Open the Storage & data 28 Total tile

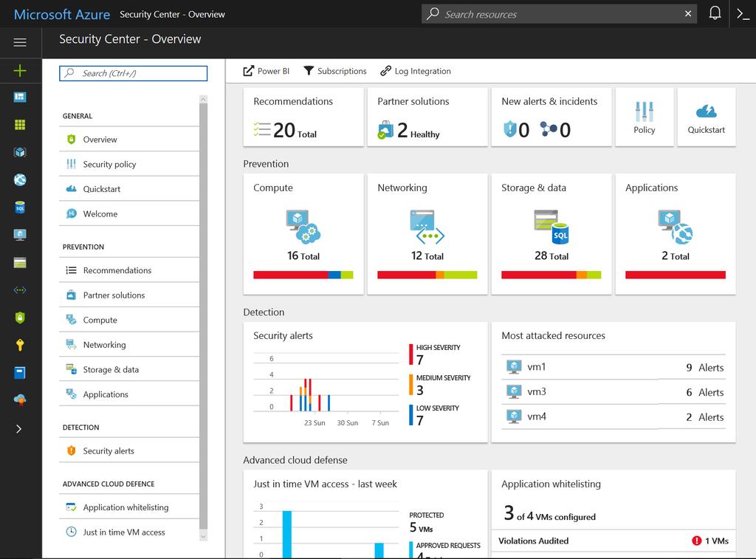pos(551,234)
